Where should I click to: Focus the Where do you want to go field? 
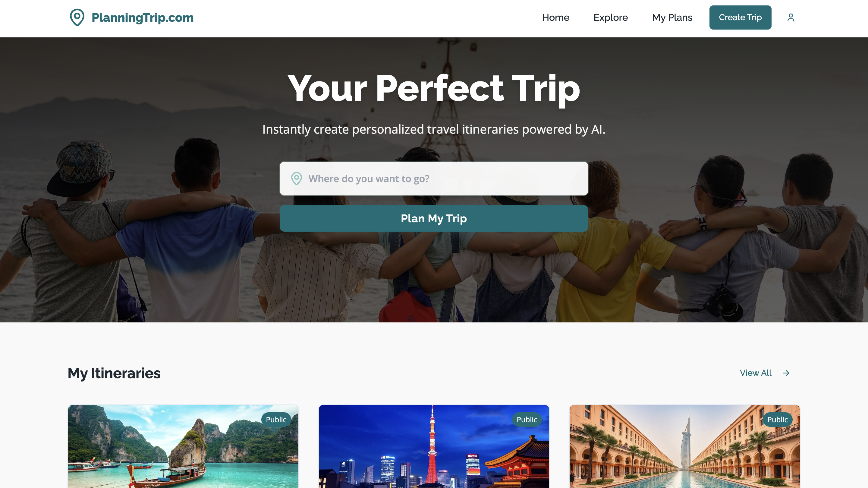(434, 179)
